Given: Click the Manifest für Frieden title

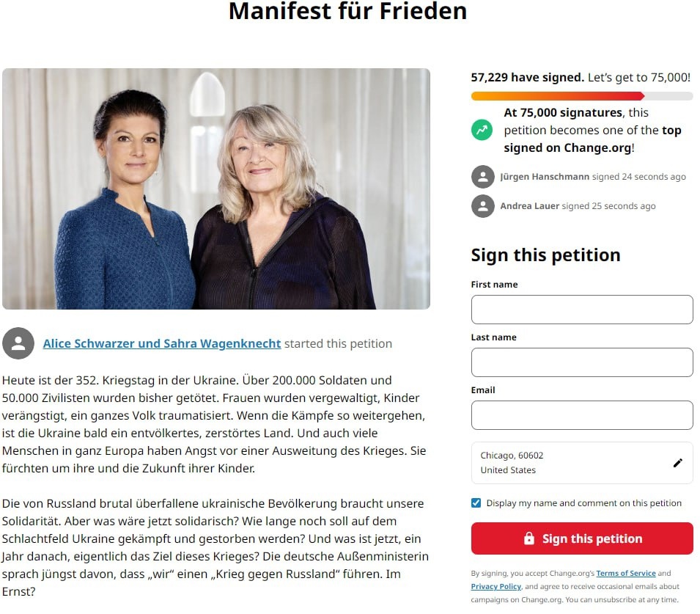Looking at the screenshot, I should pos(347,11).
